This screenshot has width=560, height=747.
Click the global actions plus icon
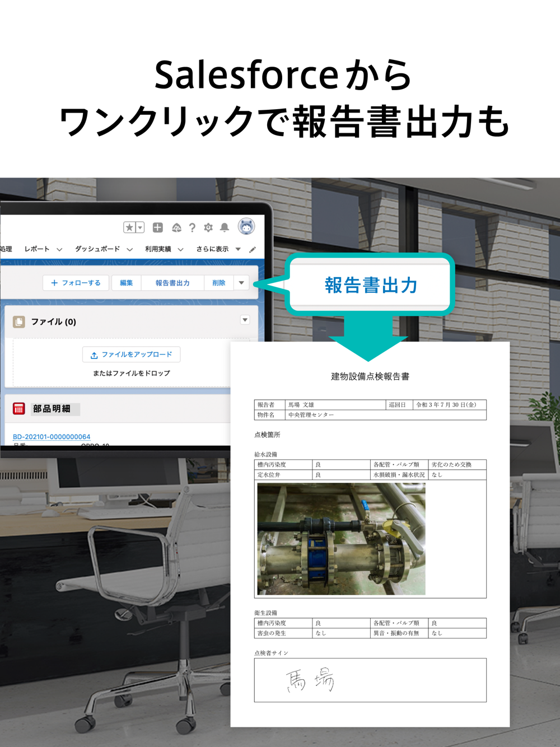(x=158, y=227)
